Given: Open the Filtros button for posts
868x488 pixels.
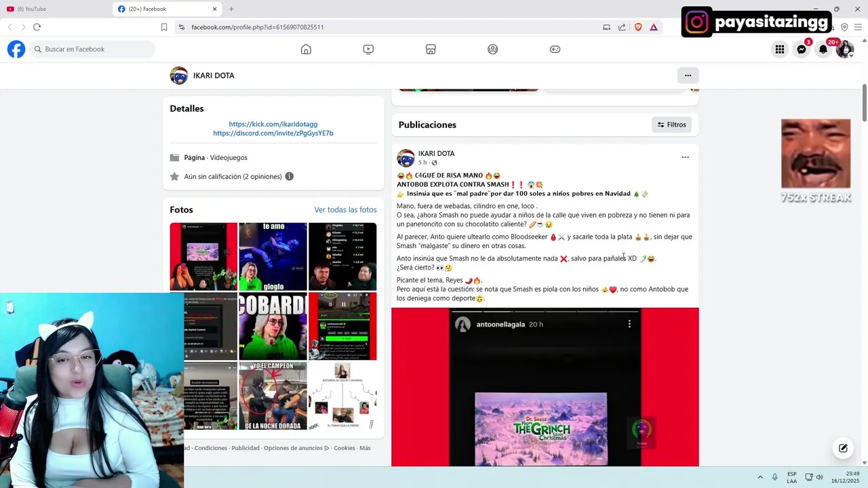Looking at the screenshot, I should point(671,125).
